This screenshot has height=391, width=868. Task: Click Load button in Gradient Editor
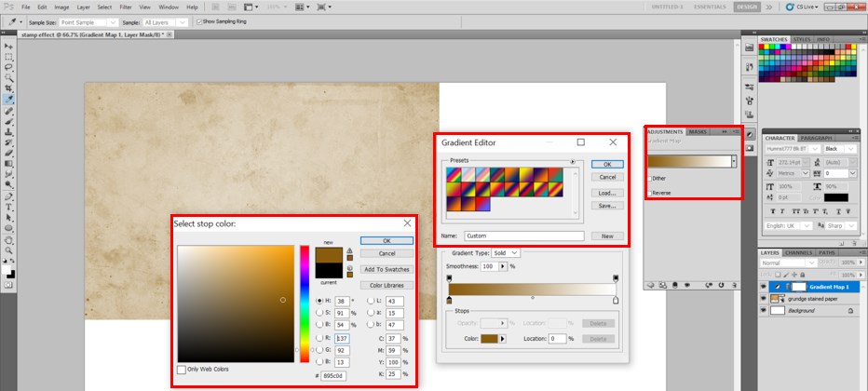(607, 193)
